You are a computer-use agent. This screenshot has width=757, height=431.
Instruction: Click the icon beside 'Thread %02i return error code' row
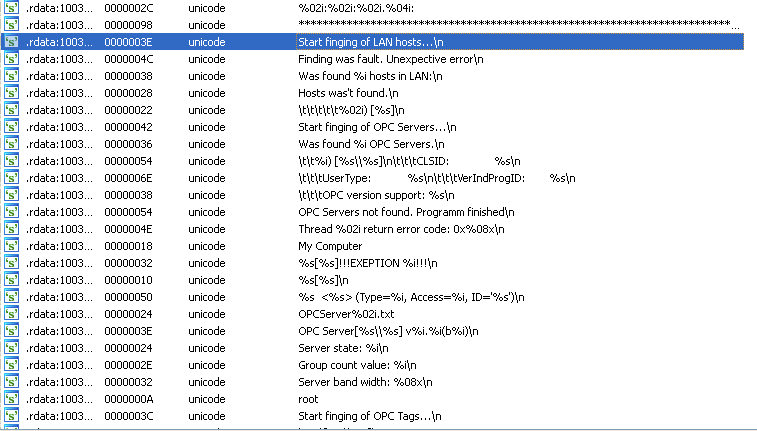point(11,229)
